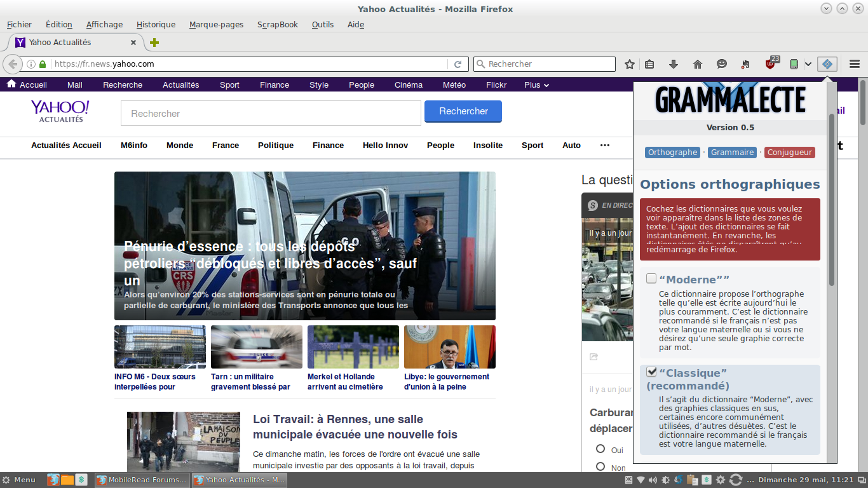Click the house icon beside Accueil

point(11,85)
